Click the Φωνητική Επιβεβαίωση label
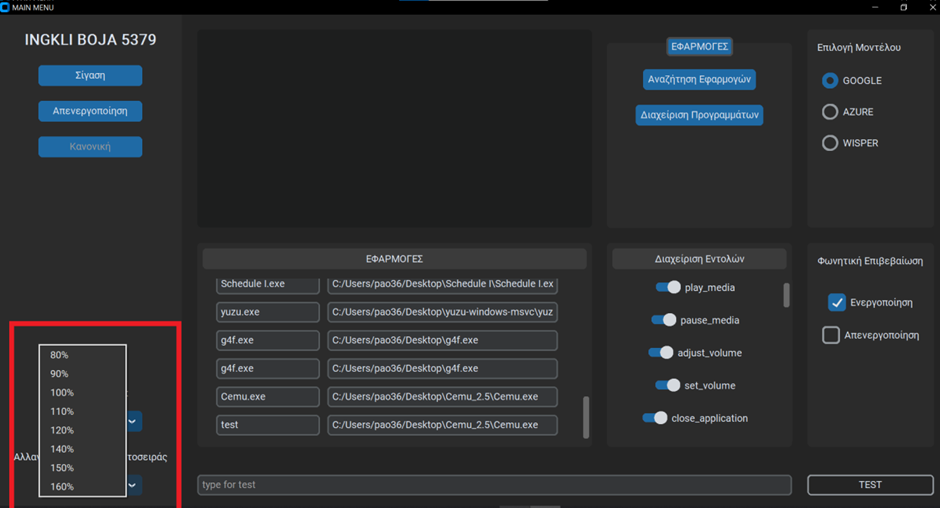The height and width of the screenshot is (508, 940). pyautogui.click(x=870, y=261)
